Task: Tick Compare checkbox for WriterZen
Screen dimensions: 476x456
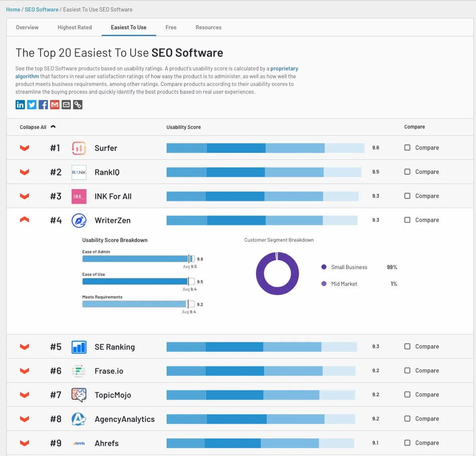Action: pyautogui.click(x=407, y=220)
